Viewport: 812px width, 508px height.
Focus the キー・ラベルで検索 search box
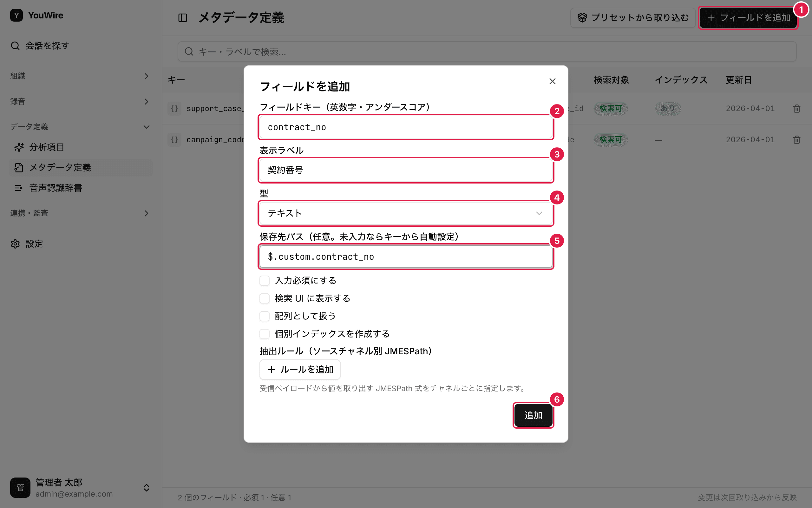tap(487, 51)
